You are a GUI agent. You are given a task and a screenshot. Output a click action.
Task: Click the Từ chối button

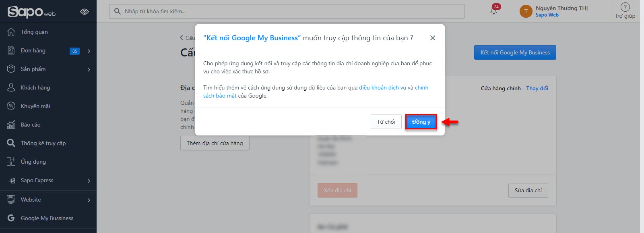pyautogui.click(x=386, y=122)
